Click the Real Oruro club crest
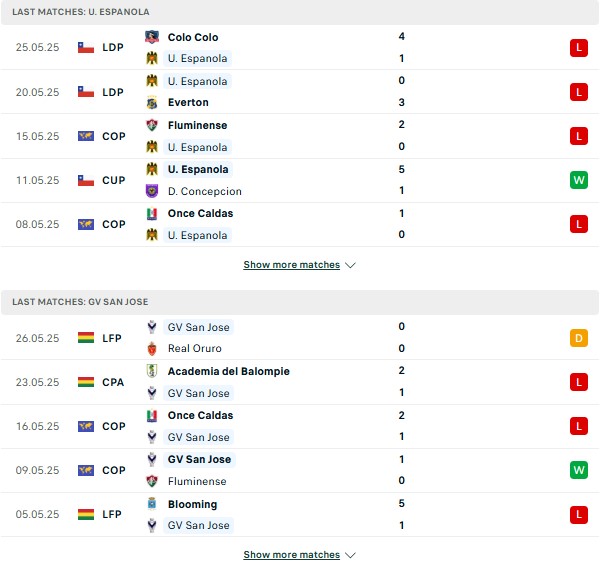This screenshot has width=601, height=576. 152,348
